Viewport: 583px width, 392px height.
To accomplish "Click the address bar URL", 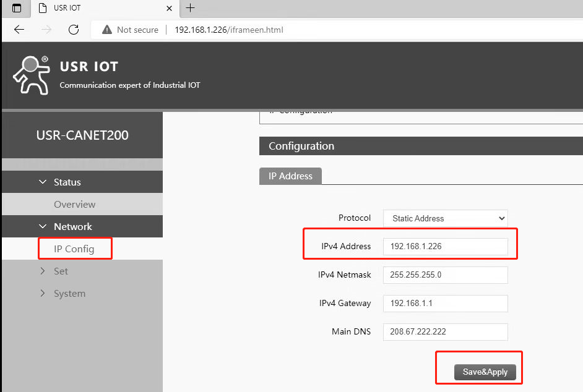I will [228, 30].
